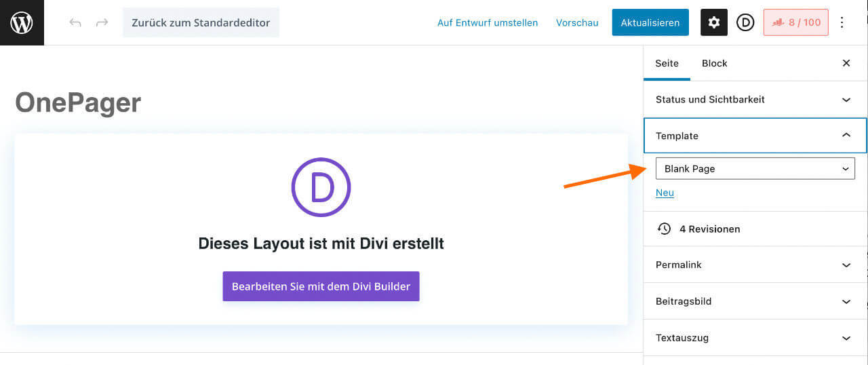Open the 4 Revisionen entry
The width and height of the screenshot is (868, 365).
click(x=755, y=229)
